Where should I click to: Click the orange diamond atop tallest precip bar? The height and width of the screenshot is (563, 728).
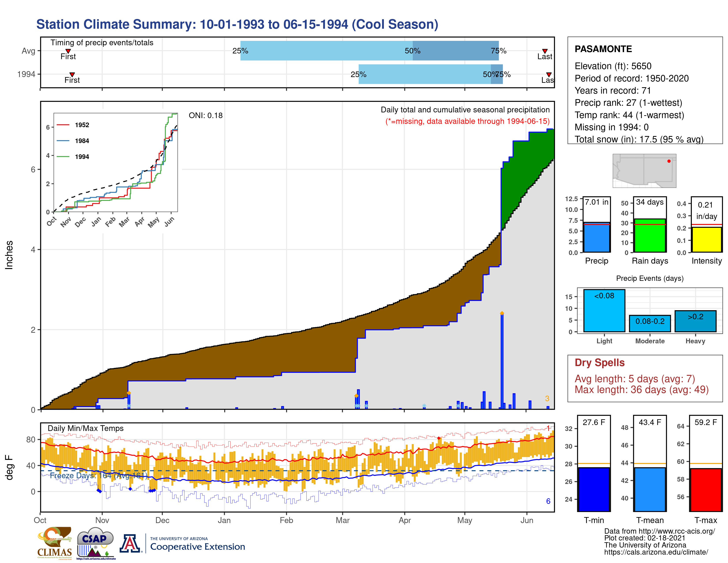click(x=502, y=313)
